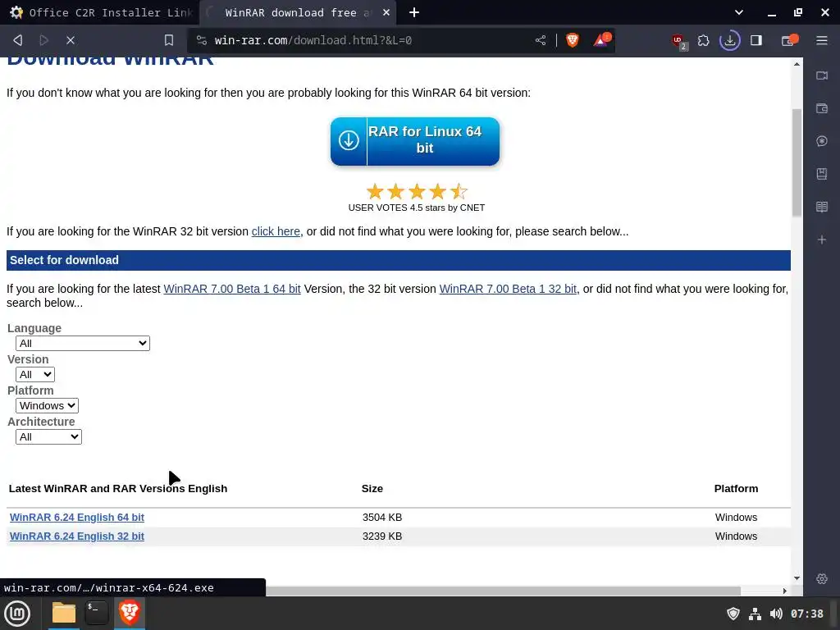Click the 'Select for download' header bar
The width and height of the screenshot is (840, 630).
coord(399,260)
